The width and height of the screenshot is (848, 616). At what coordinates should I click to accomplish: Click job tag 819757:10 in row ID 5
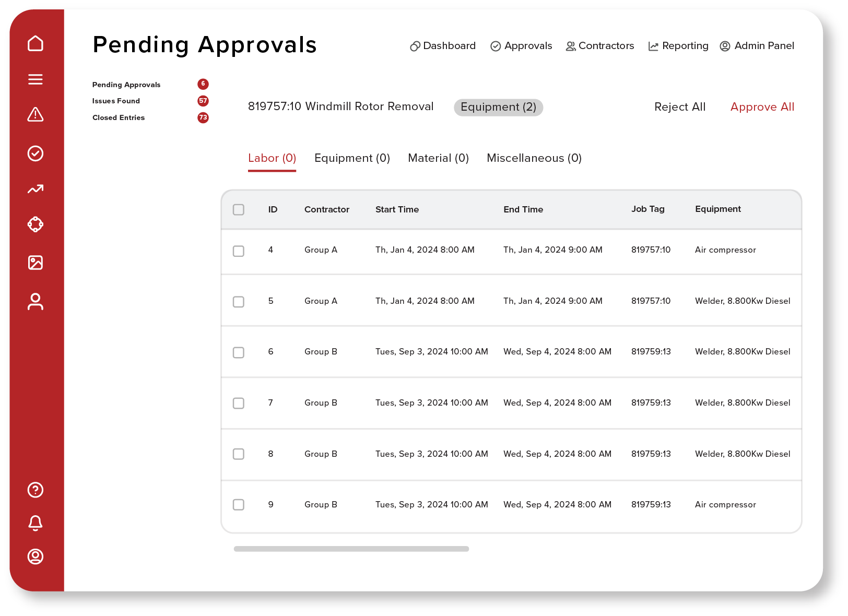(x=651, y=301)
